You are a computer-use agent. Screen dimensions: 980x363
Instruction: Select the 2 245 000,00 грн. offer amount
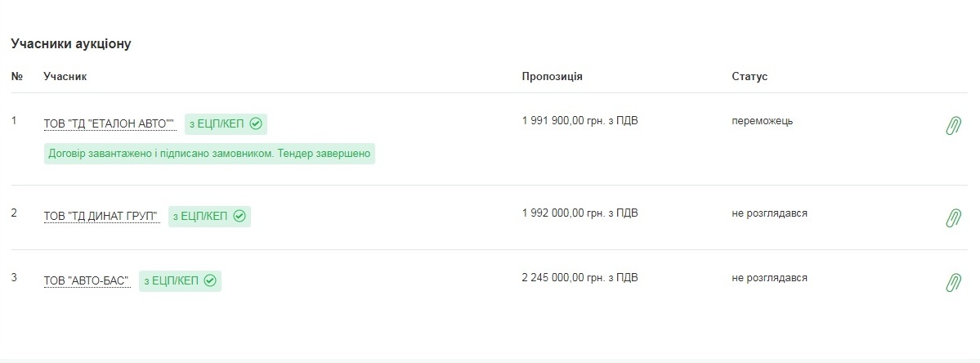point(580,277)
